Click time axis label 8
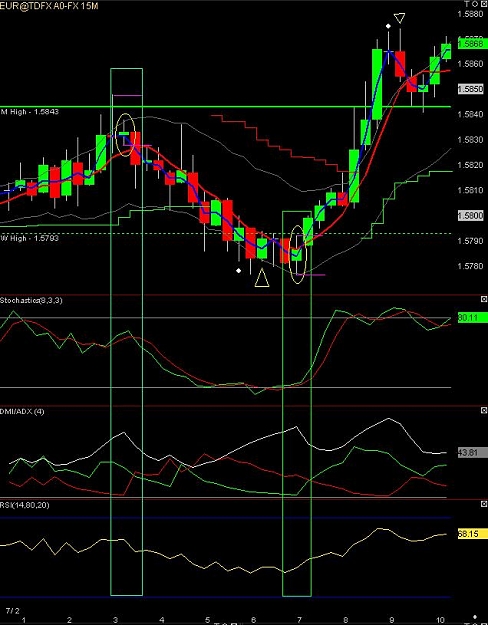 tap(345, 620)
